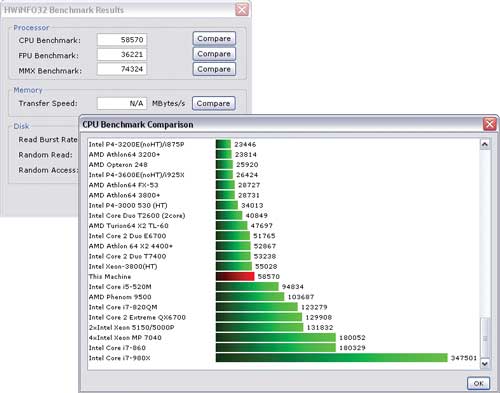This screenshot has height=393, width=500.
Task: Click the score value 180329
Action: pyautogui.click(x=352, y=348)
